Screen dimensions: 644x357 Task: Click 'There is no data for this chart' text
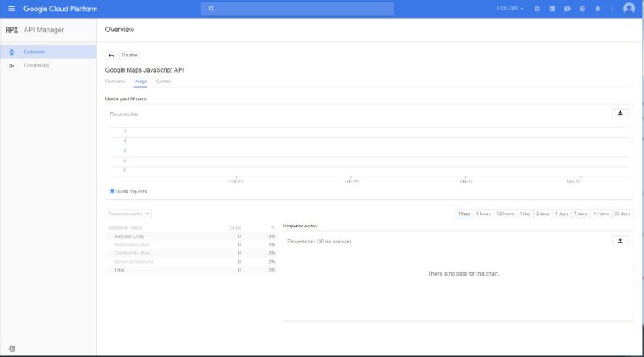click(x=464, y=274)
